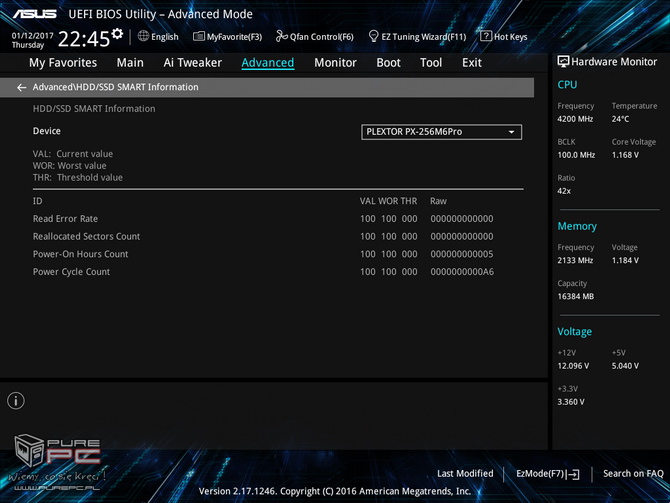The height and width of the screenshot is (503, 670).
Task: Click the info circle icon
Action: (16, 401)
